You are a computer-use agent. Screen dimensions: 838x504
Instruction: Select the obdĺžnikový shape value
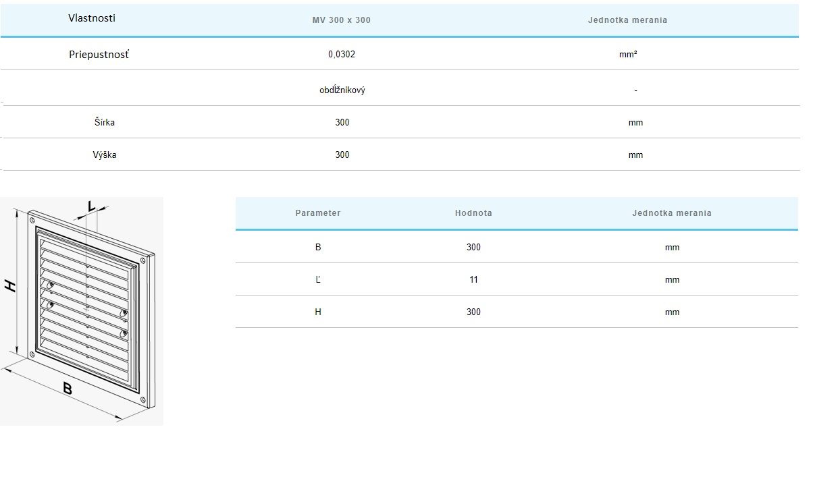342,90
